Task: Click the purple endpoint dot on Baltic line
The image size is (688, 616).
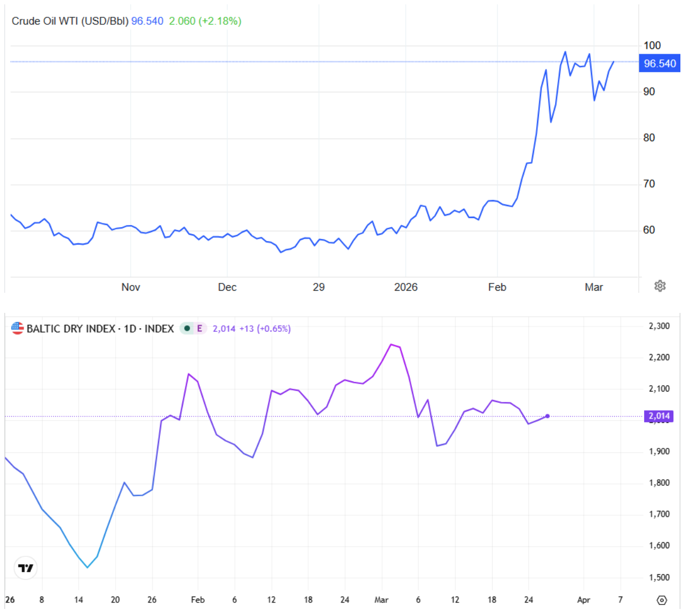Action: pyautogui.click(x=547, y=416)
